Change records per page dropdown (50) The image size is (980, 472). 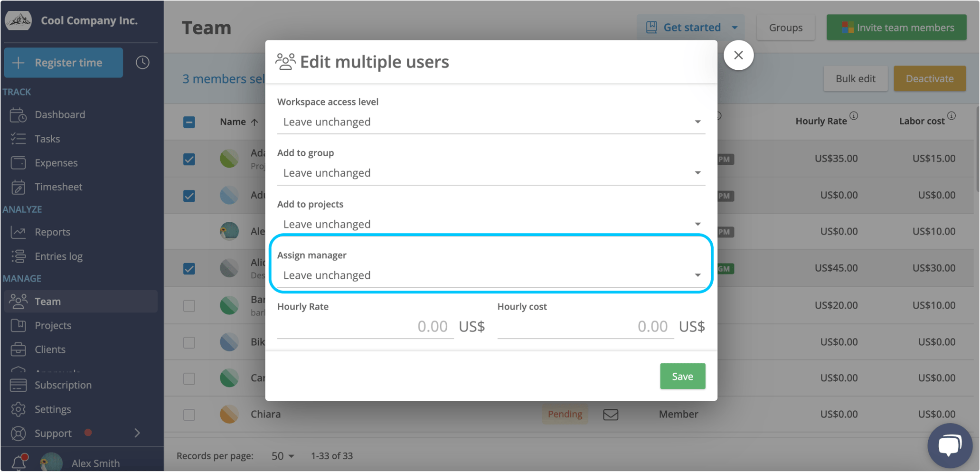point(283,456)
